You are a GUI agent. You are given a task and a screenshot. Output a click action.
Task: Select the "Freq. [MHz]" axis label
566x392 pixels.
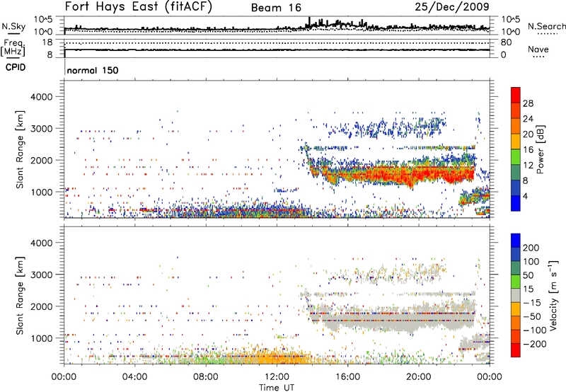(x=13, y=47)
